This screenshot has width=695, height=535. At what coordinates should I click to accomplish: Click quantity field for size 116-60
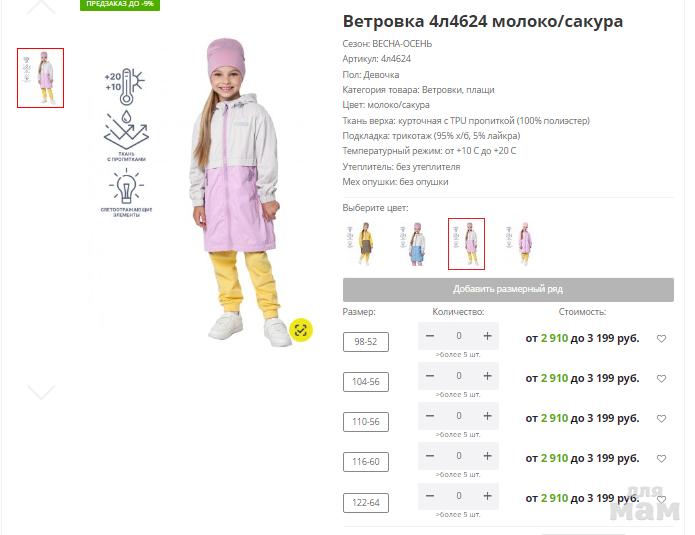click(459, 456)
